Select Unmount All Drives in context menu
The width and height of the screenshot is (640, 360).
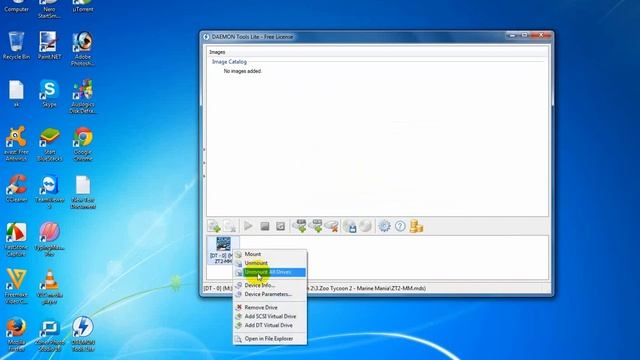tap(270, 272)
